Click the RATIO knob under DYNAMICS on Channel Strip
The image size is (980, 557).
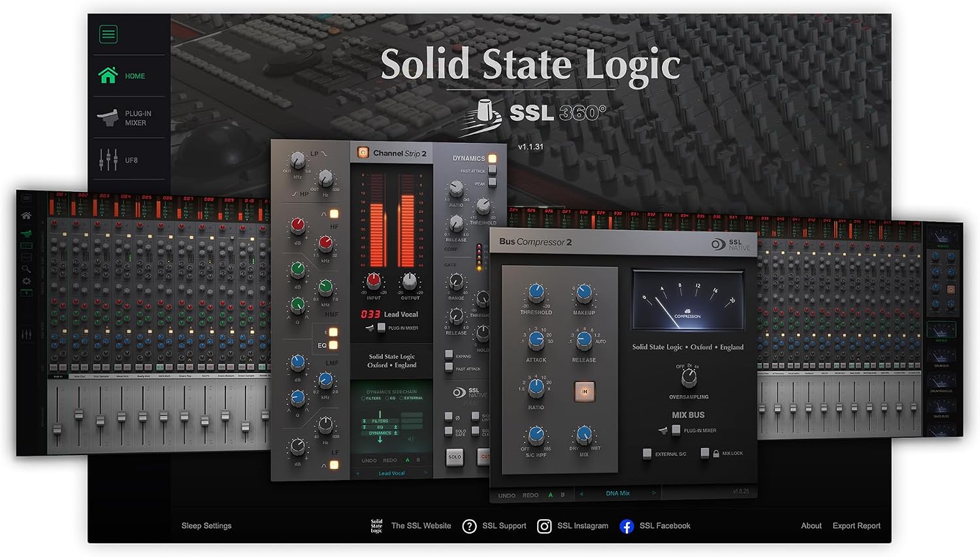456,190
